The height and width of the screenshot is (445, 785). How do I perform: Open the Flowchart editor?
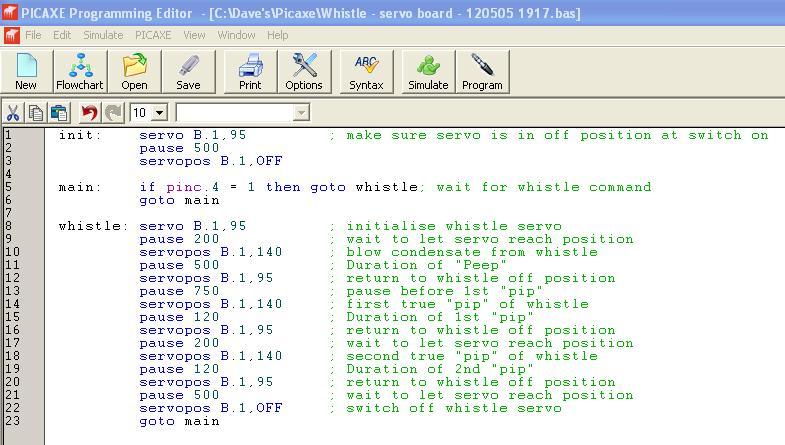pyautogui.click(x=80, y=72)
